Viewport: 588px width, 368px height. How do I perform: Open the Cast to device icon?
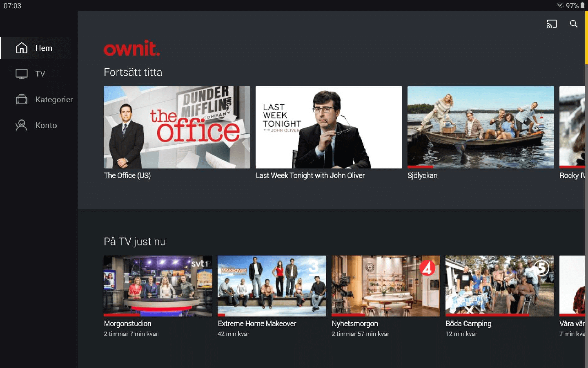(x=552, y=24)
